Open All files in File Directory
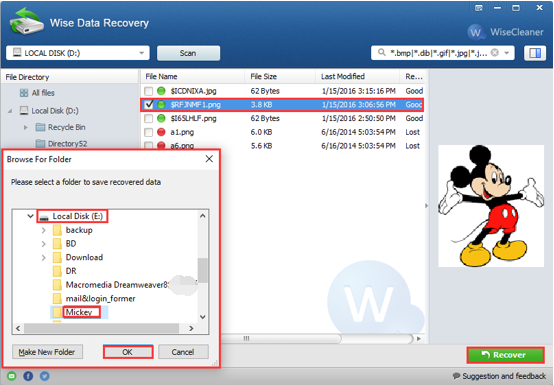Image resolution: width=554 pixels, height=385 pixels. point(43,93)
